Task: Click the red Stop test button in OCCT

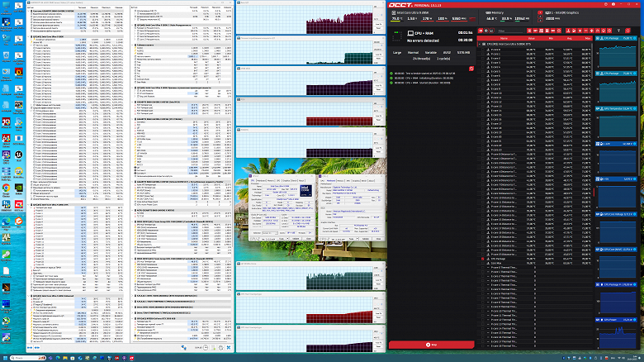Action: [431, 344]
